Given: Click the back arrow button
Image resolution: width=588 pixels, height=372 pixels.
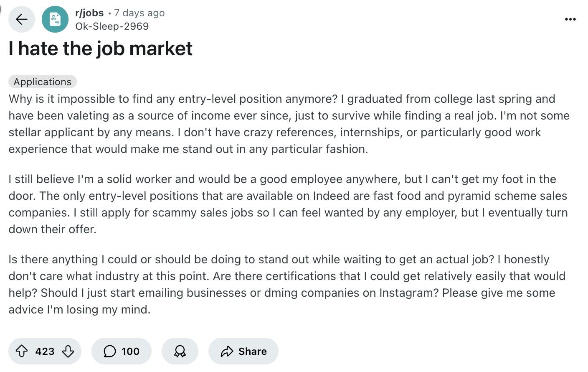Looking at the screenshot, I should point(21,19).
